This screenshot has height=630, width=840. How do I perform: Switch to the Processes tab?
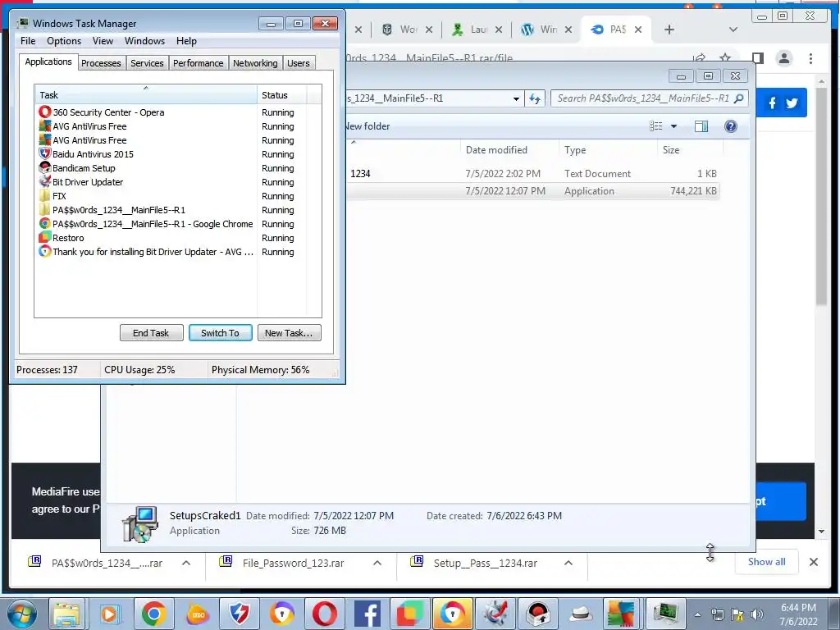[x=101, y=63]
